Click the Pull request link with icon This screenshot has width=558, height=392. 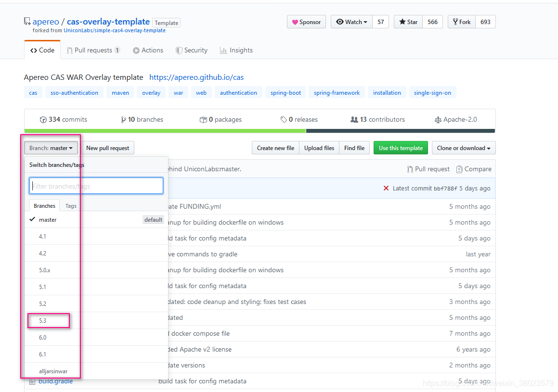click(x=428, y=169)
